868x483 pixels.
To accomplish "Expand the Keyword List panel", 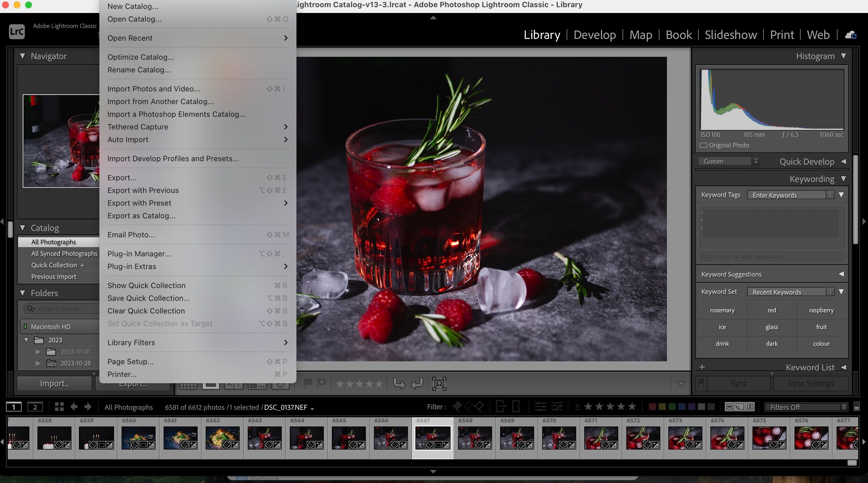I will (x=844, y=367).
